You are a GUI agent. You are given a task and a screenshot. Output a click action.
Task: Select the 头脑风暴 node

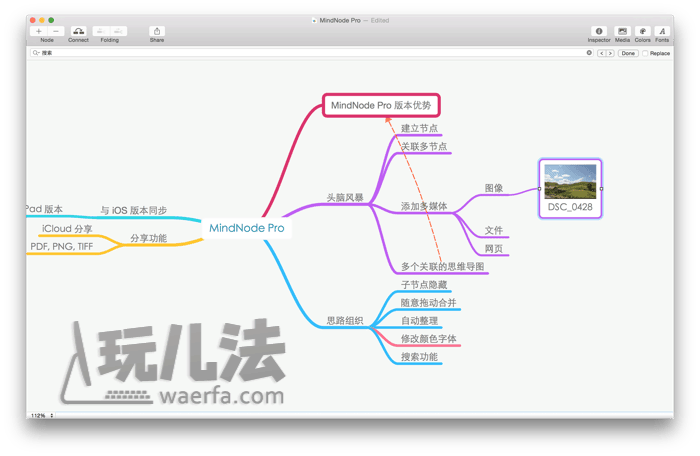pos(345,197)
